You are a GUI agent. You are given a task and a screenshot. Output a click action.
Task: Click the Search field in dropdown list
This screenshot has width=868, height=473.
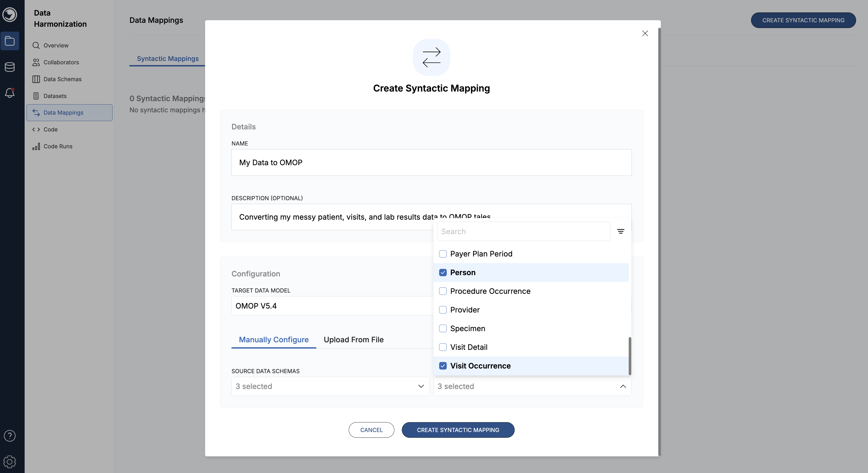pyautogui.click(x=524, y=231)
